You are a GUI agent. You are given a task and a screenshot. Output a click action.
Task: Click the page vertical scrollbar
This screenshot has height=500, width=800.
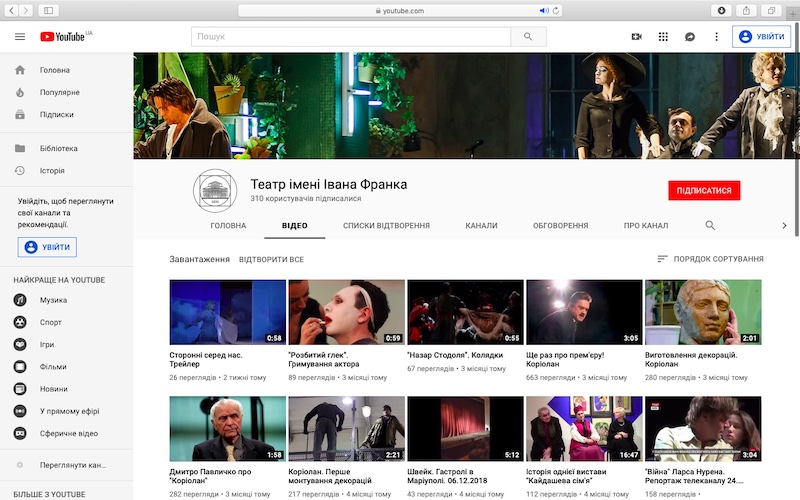point(797,130)
